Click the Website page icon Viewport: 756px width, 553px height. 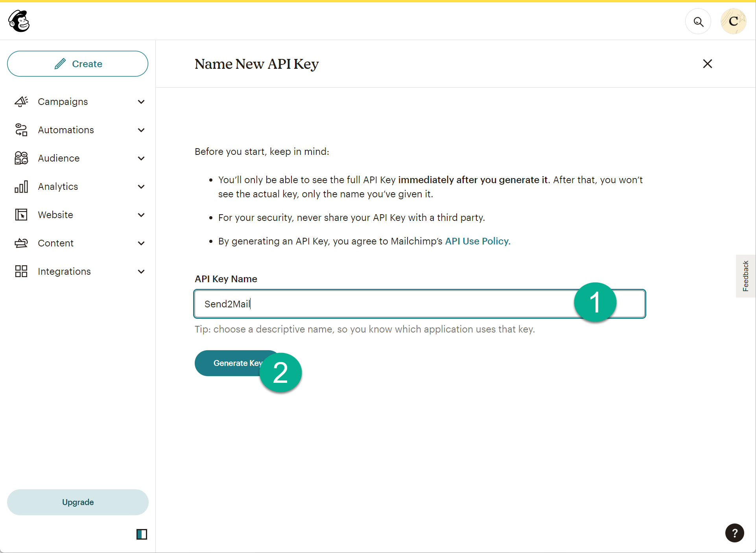[x=21, y=215]
